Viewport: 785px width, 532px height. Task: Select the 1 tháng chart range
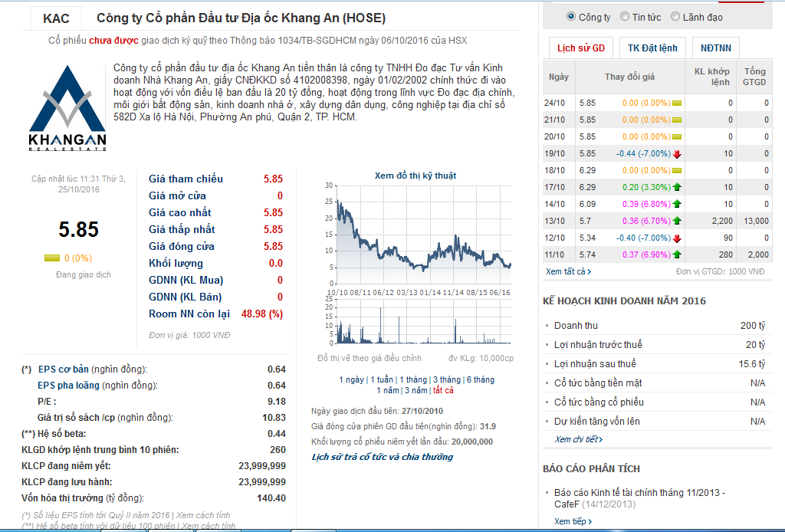pyautogui.click(x=413, y=379)
